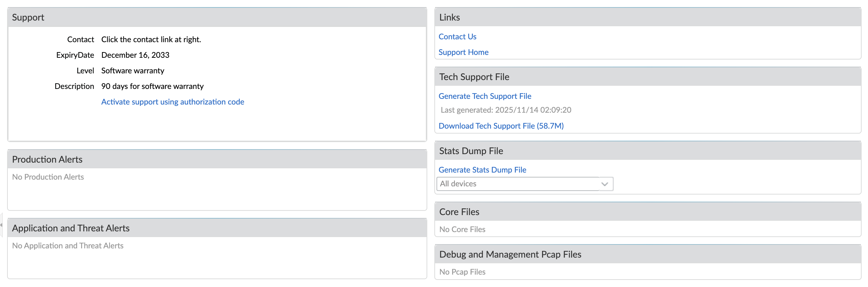868x287 pixels.
Task: Click the No Production Alerts message
Action: [48, 177]
